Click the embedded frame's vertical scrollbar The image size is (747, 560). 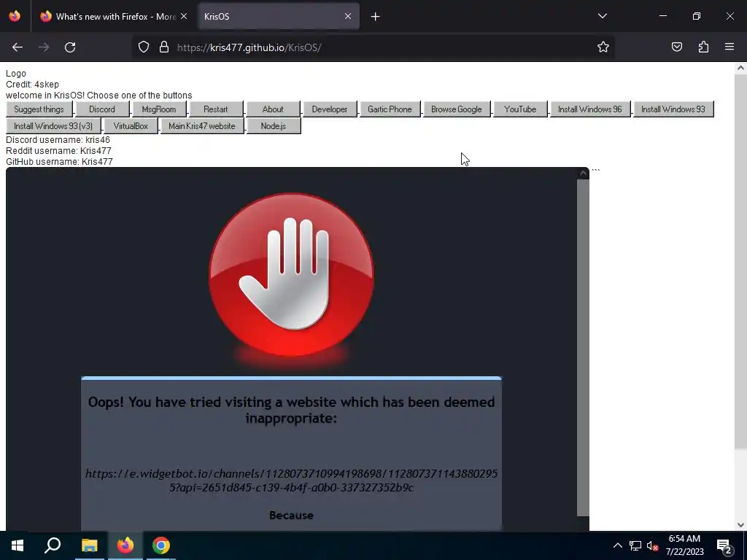[x=583, y=347]
